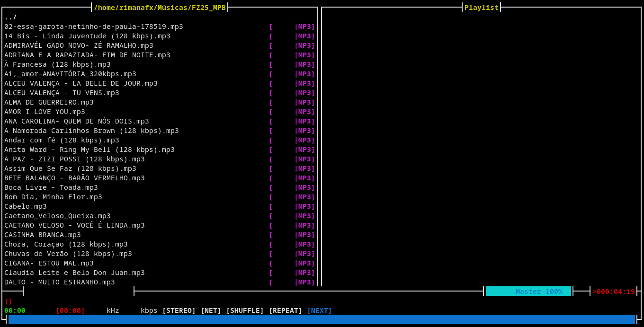Select Bom Dia, Minha Flor.mp3

point(53,197)
